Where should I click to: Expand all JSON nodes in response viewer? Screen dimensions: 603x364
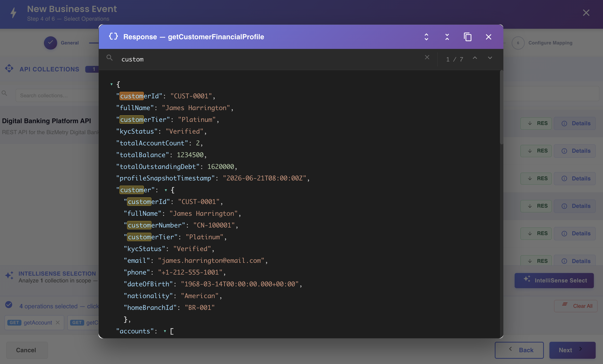426,37
